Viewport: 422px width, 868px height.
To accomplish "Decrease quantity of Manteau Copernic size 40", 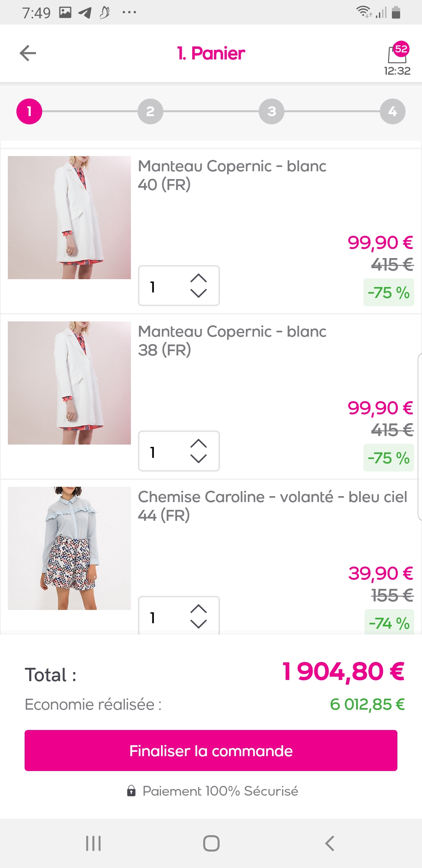I will pyautogui.click(x=198, y=293).
